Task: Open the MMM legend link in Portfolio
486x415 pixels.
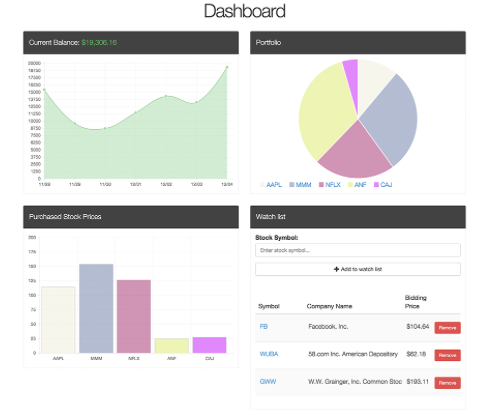Action: [303, 185]
